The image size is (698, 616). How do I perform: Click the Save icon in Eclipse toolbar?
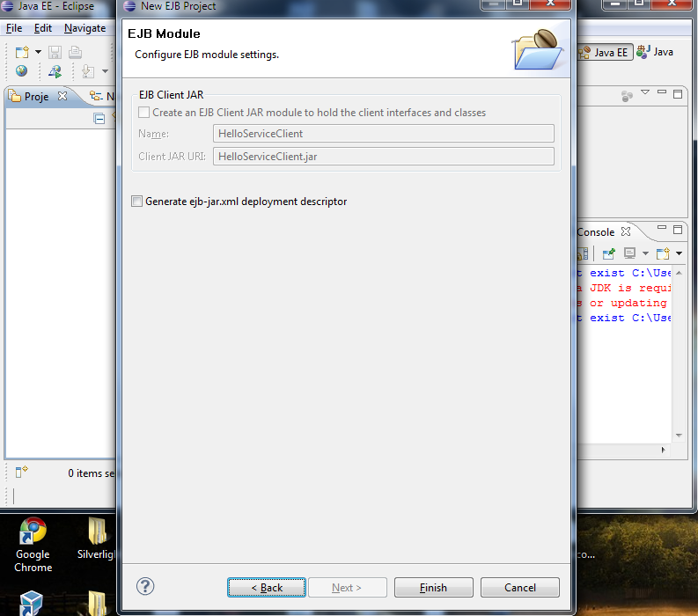(x=55, y=52)
